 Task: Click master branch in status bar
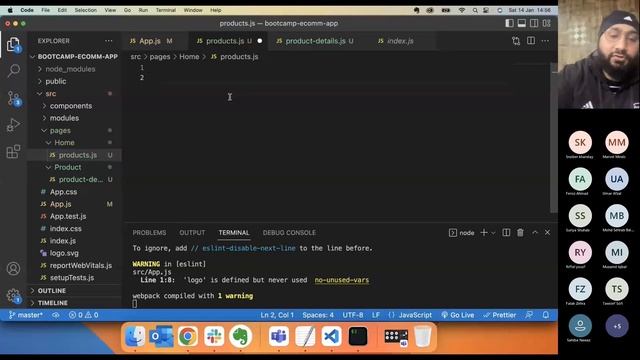pyautogui.click(x=26, y=315)
